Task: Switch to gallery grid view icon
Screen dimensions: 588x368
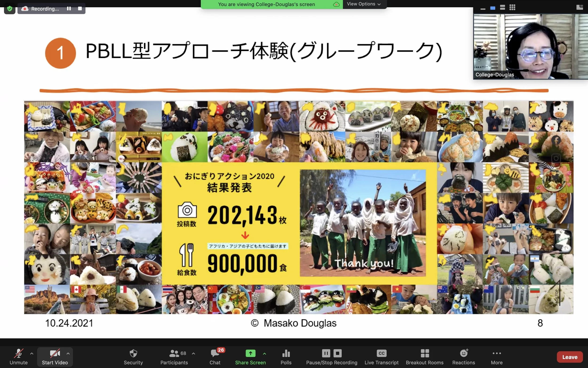Action: pyautogui.click(x=513, y=8)
